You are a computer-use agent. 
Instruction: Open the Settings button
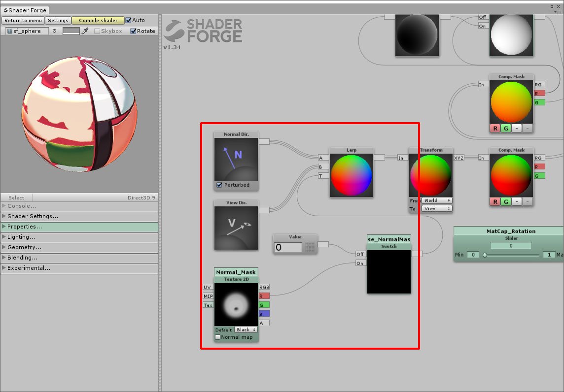(58, 21)
